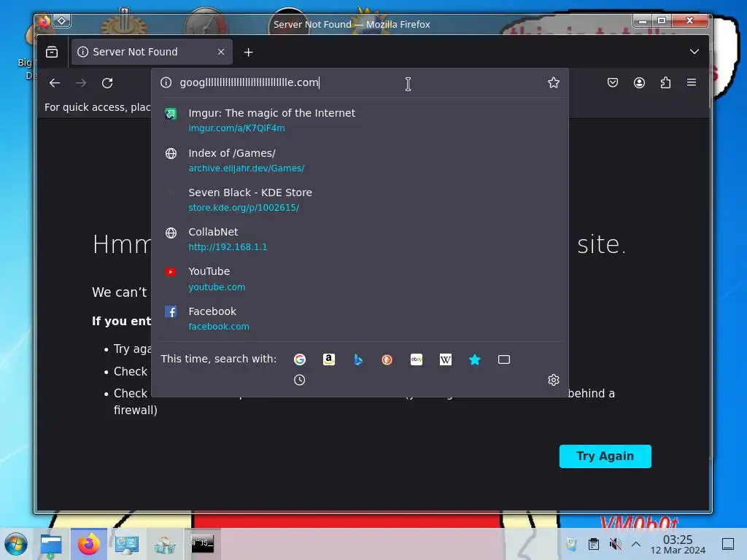This screenshot has width=747, height=560.
Task: Open the Firefox window menu icon in title bar
Action: click(44, 21)
